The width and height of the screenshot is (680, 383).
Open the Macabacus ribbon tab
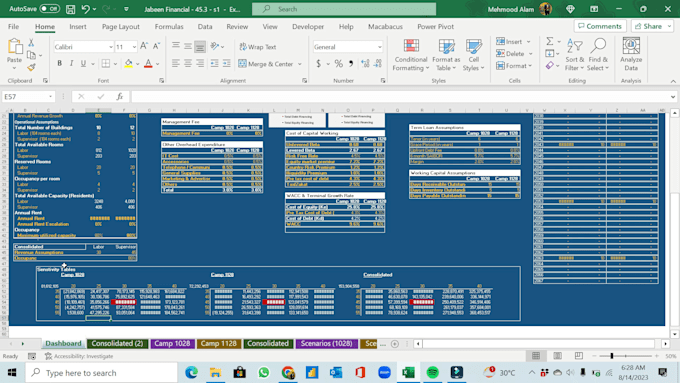pos(385,26)
